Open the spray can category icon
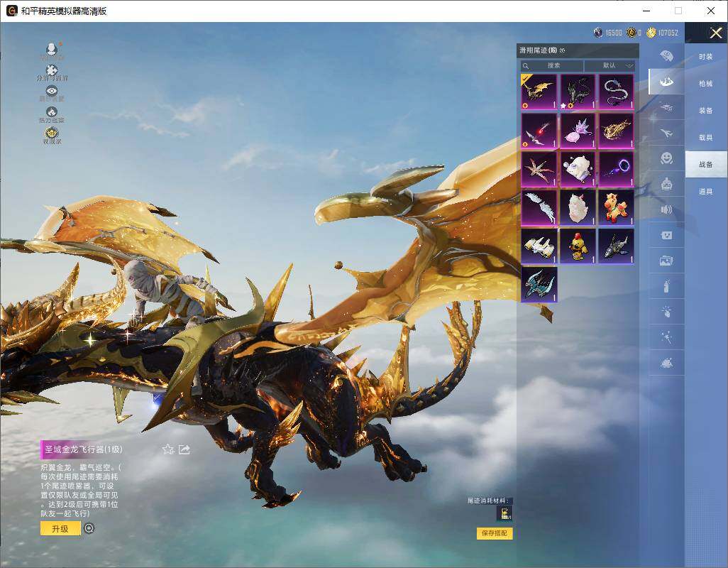Viewport: 728px width, 568px height. click(667, 286)
